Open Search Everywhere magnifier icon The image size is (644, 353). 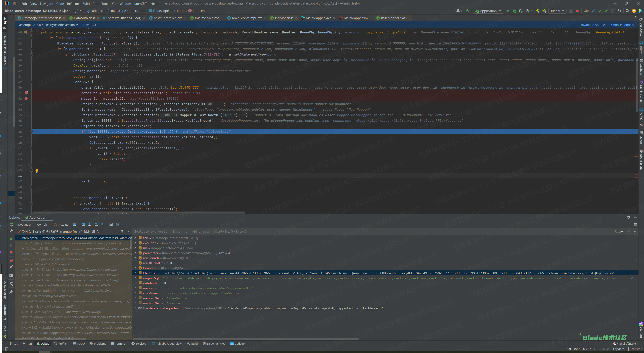[627, 11]
